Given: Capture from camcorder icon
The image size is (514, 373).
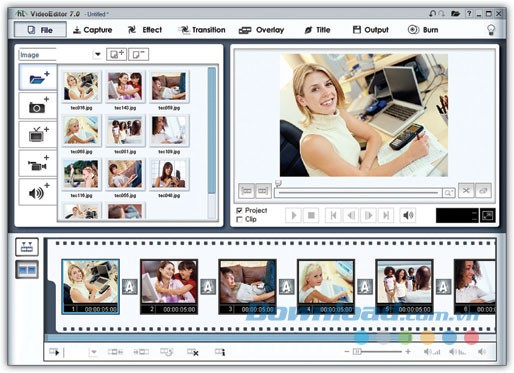Looking at the screenshot, I should [x=38, y=163].
